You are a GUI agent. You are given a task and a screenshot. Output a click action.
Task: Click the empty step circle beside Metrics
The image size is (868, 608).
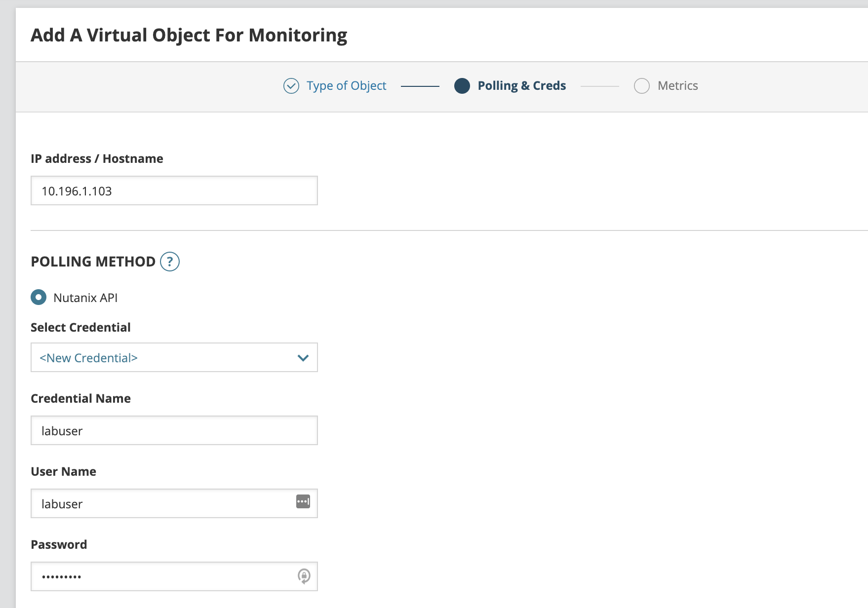642,86
